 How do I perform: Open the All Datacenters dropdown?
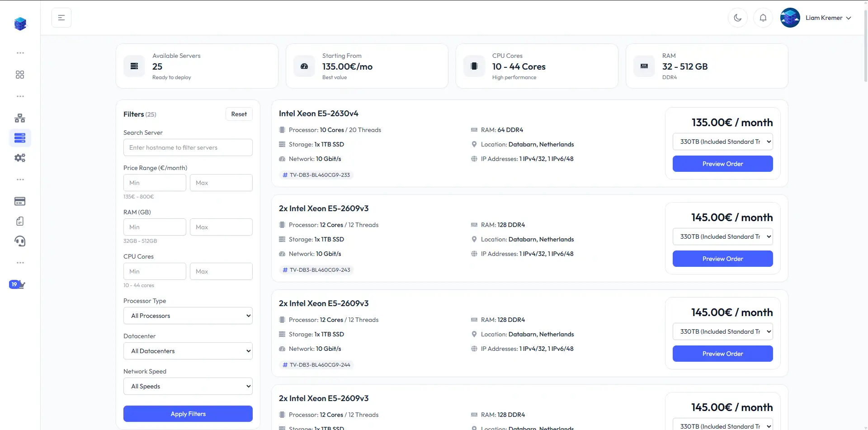(x=188, y=350)
